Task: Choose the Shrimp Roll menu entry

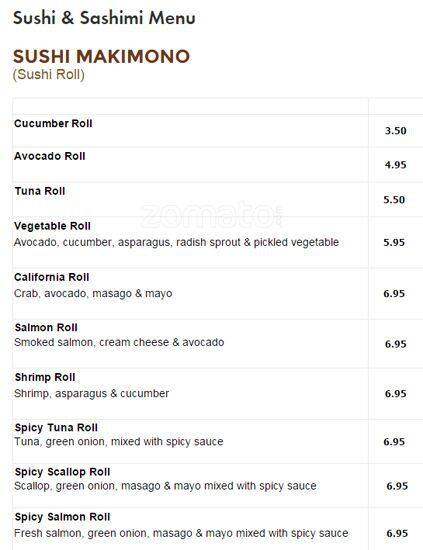Action: (45, 377)
